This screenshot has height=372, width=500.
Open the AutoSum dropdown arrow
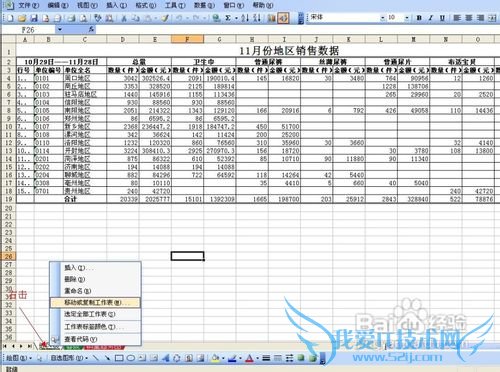(236, 18)
